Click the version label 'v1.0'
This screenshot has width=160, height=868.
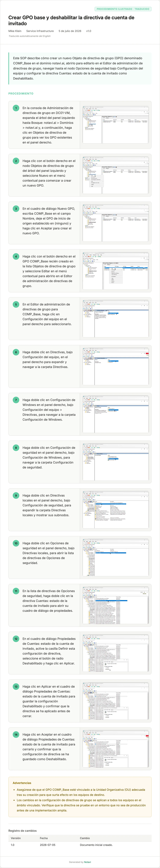click(89, 31)
